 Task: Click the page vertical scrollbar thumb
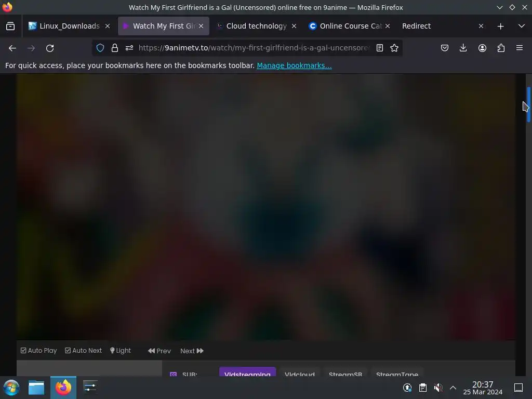tap(528, 104)
